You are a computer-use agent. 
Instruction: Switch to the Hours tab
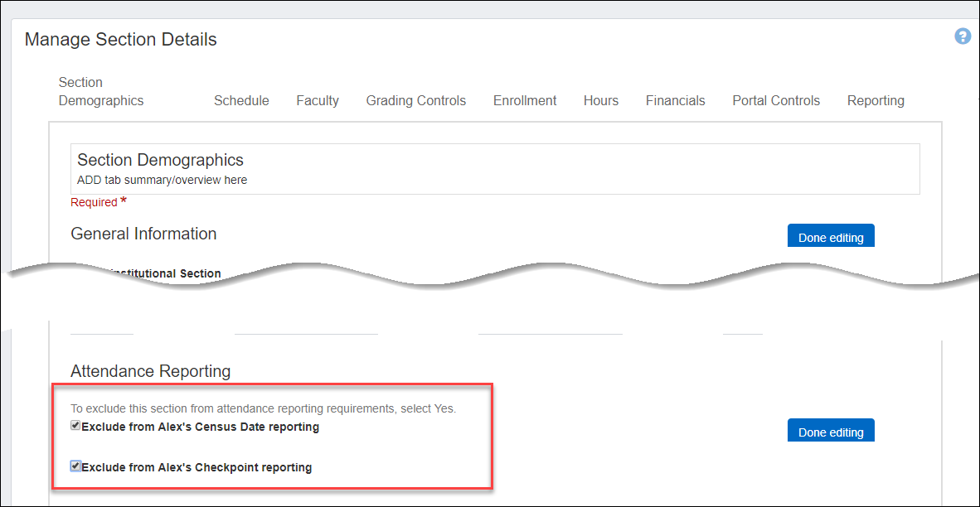click(x=600, y=101)
